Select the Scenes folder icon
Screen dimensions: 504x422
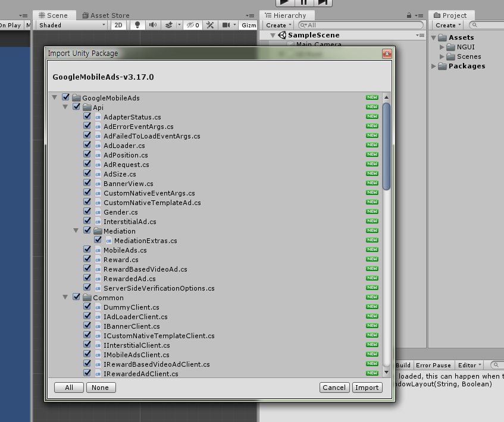(450, 57)
